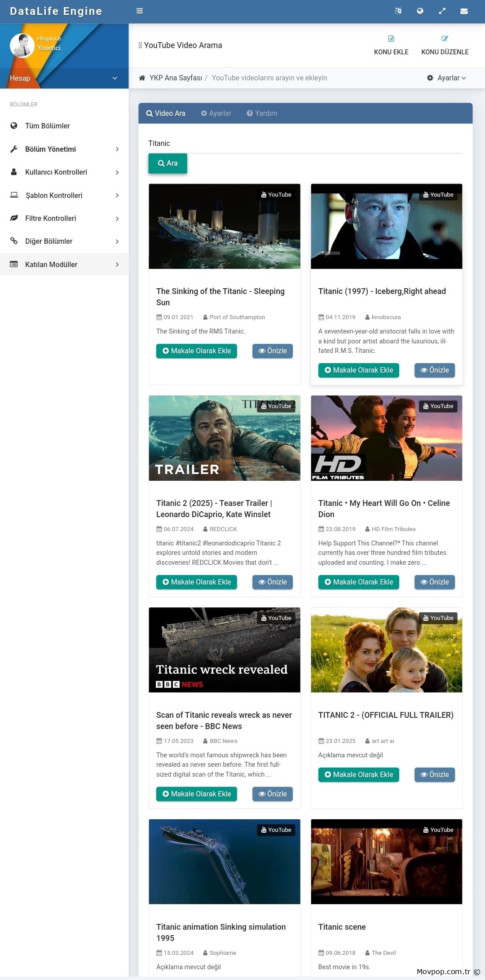Open My Heart Will Go On thumbnail
This screenshot has height=980, width=485.
[x=386, y=438]
